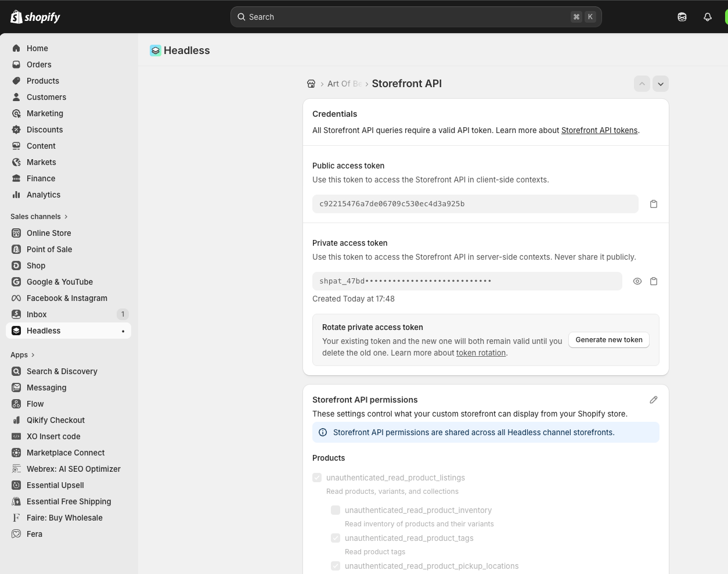Click the Fera app icon
Image resolution: width=728 pixels, height=574 pixels.
16,534
